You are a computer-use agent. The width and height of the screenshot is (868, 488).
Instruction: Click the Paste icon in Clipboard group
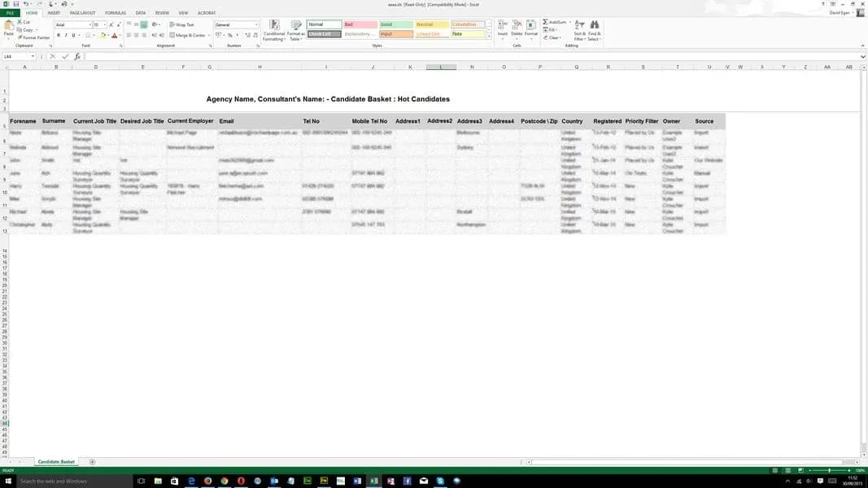point(9,28)
